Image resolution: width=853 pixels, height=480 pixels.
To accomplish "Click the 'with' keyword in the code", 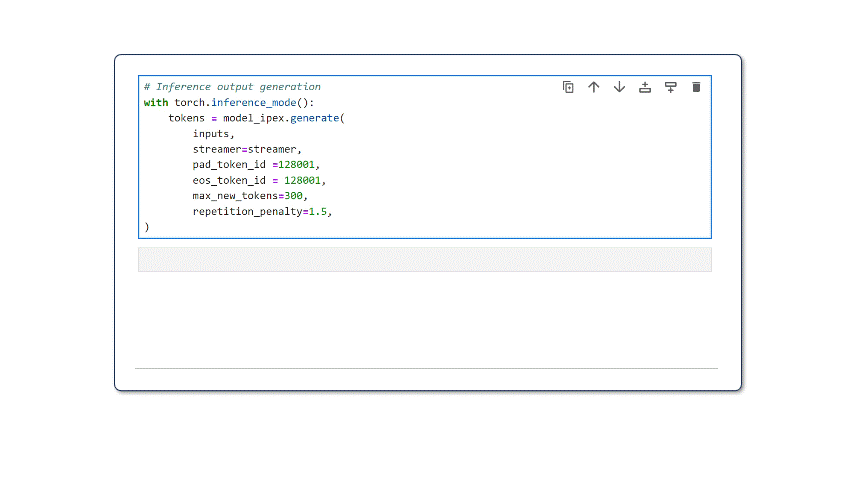I will pos(156,103).
